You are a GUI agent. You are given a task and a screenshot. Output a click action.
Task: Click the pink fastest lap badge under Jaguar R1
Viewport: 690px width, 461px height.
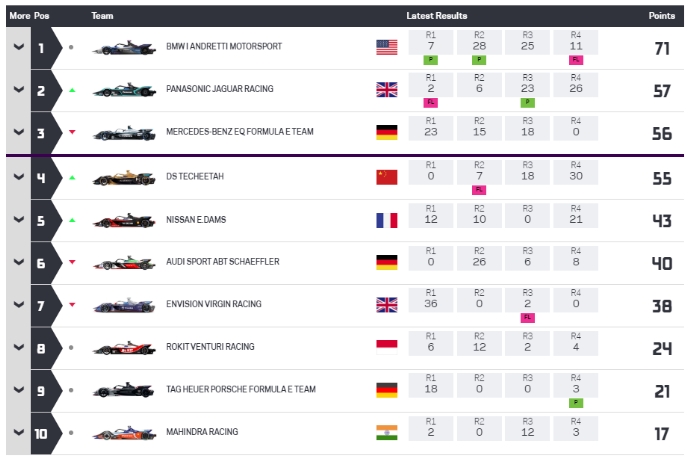coord(430,102)
